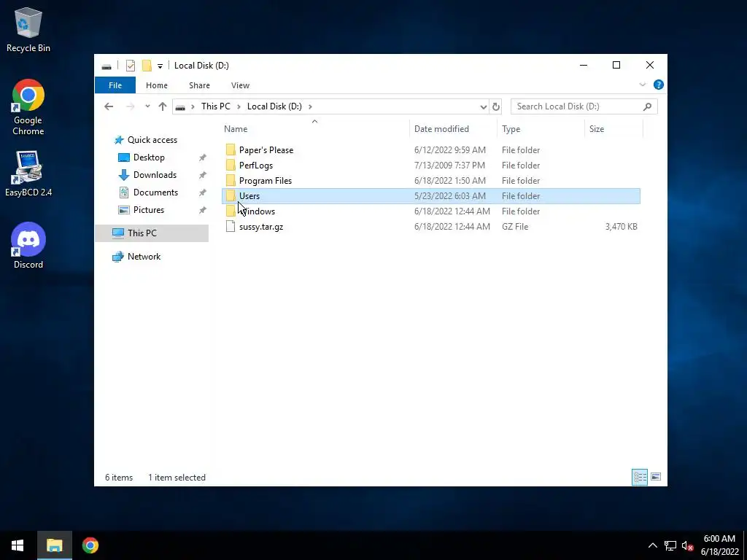Image resolution: width=747 pixels, height=560 pixels.
Task: Open the network tray icon
Action: point(670,545)
